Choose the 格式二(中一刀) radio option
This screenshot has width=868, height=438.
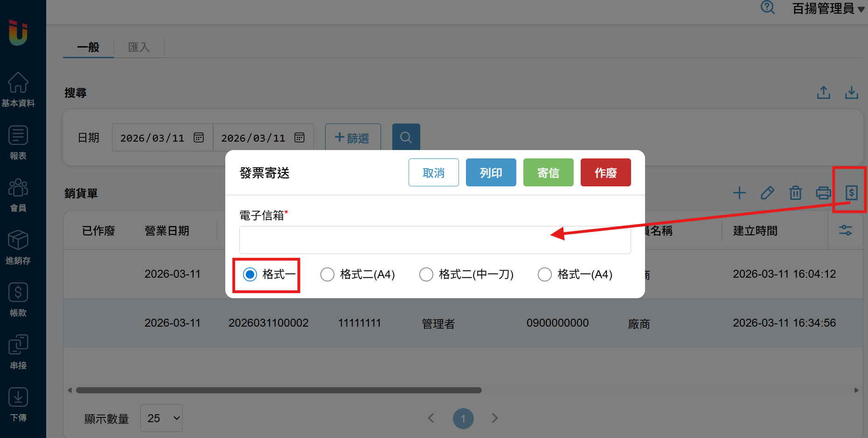point(426,274)
